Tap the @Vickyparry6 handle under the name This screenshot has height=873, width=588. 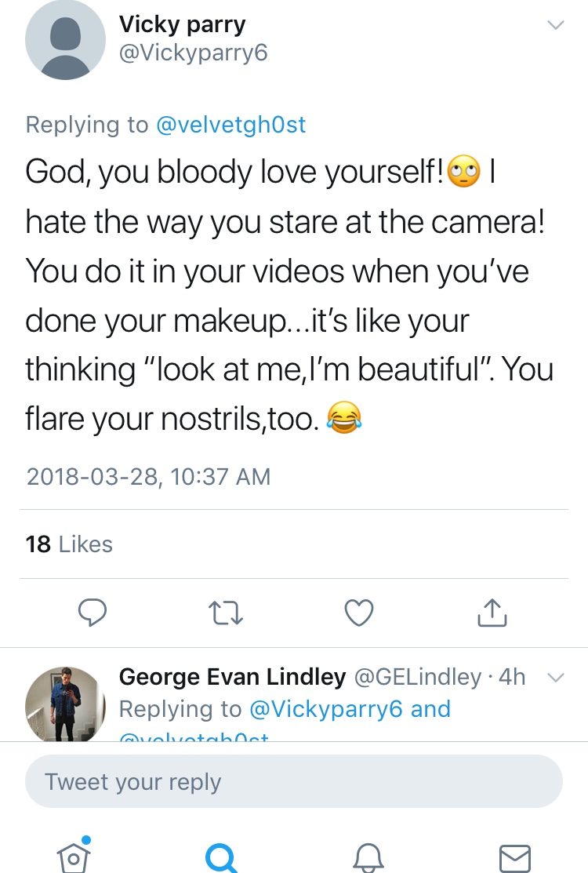pyautogui.click(x=193, y=54)
